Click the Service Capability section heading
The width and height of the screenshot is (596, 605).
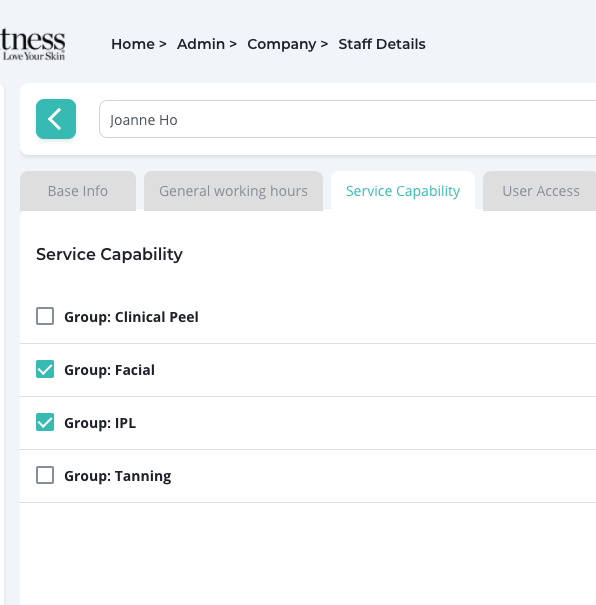pos(109,254)
